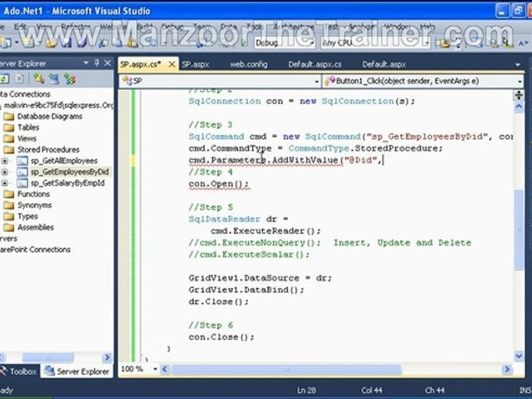Image resolution: width=532 pixels, height=399 pixels.
Task: Click the code line 'GridView1.DataBind();'
Action: (x=246, y=290)
